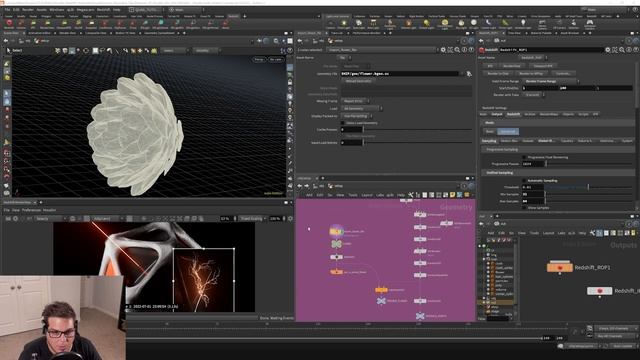Open Display Packed As dropdown
This screenshot has width=640, height=360.
pos(356,116)
